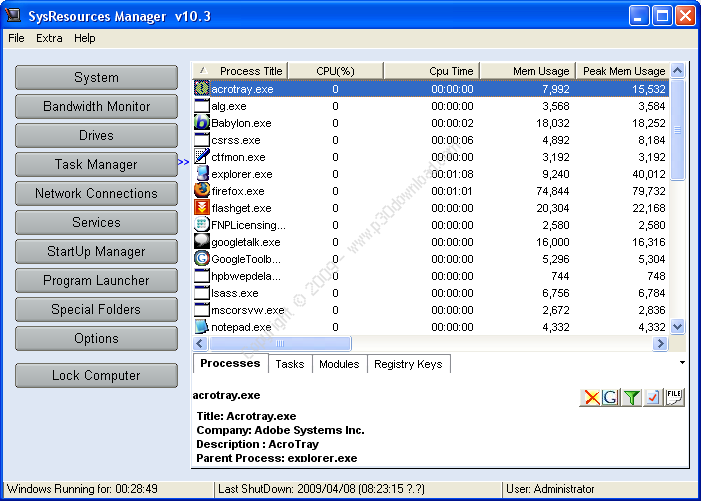Open the Help menu
The image size is (701, 501).
(x=84, y=38)
